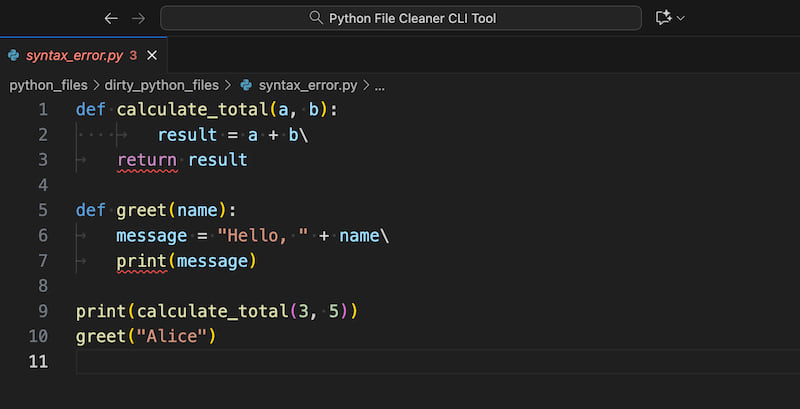Click the "Hello, " string literal
Viewport: 800px width, 409px height.
(x=263, y=236)
